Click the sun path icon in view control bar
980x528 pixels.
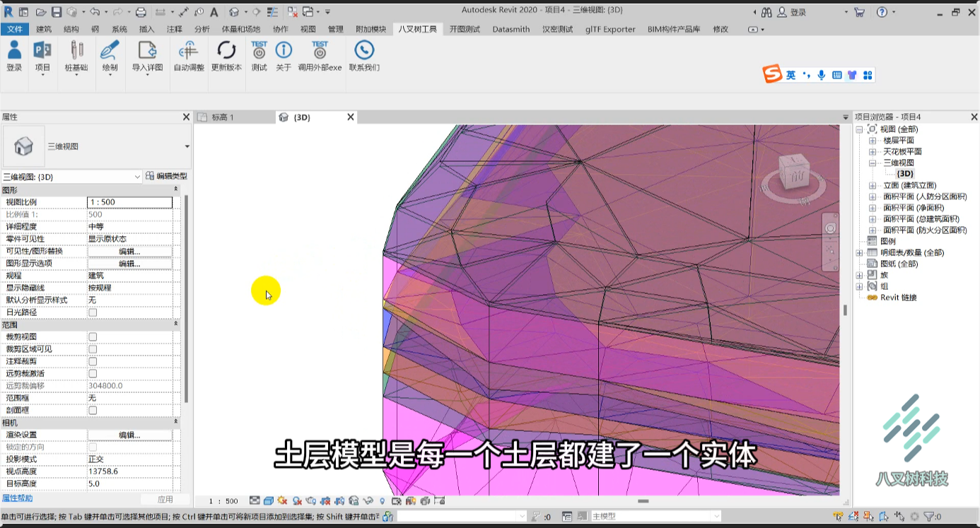click(283, 500)
